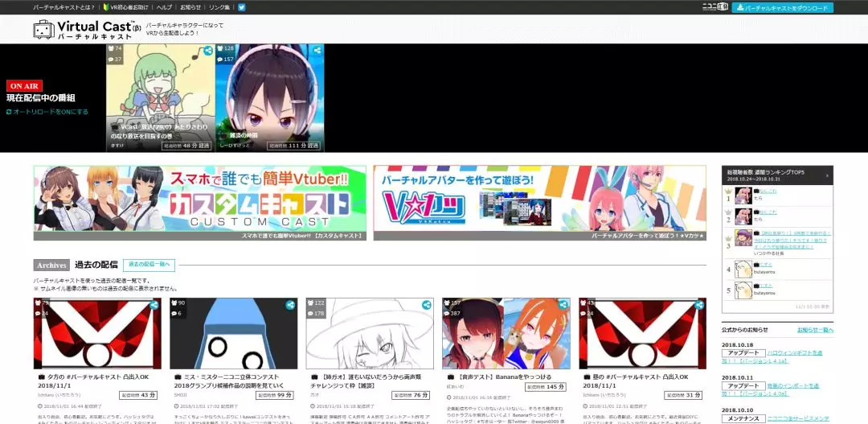Open the blue-hat character archive thumbnail
Screen dimensions: 868x424
[x=233, y=333]
